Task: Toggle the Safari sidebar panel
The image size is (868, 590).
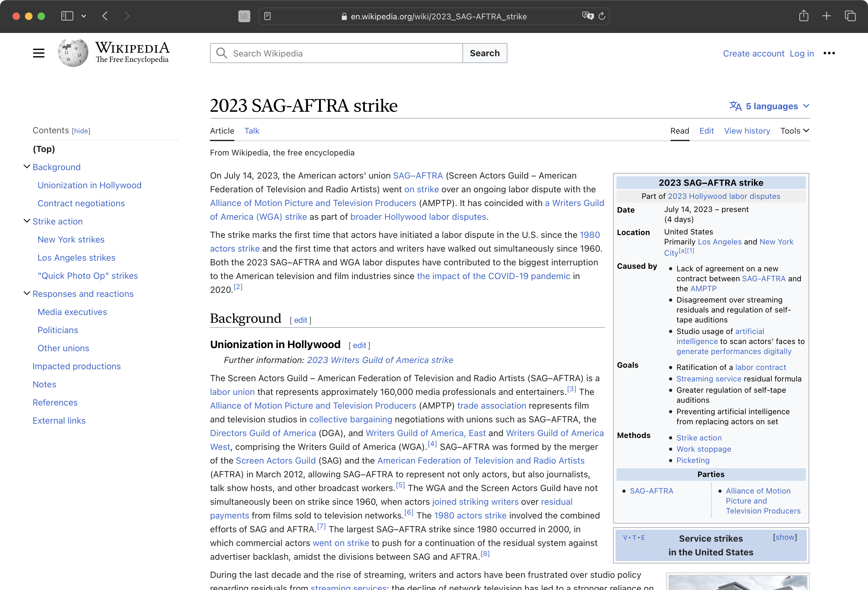Action: (67, 16)
